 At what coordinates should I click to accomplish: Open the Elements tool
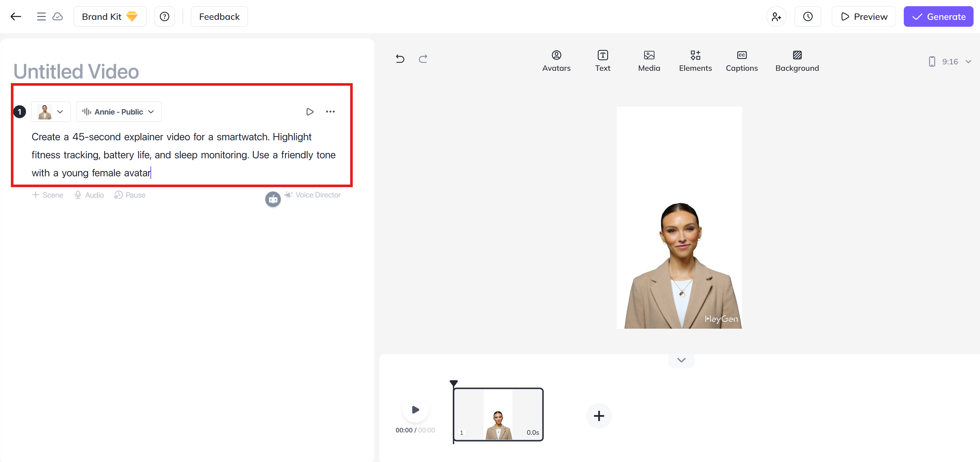pyautogui.click(x=695, y=61)
